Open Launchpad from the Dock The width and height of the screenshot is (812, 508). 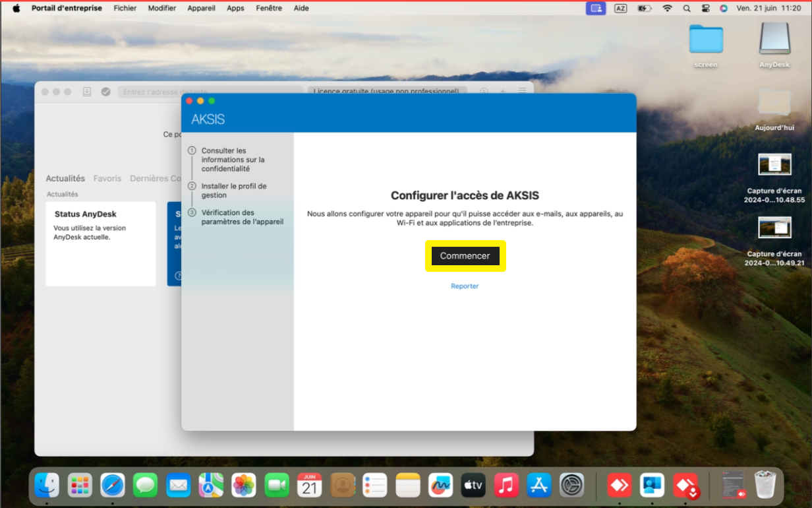[80, 486]
